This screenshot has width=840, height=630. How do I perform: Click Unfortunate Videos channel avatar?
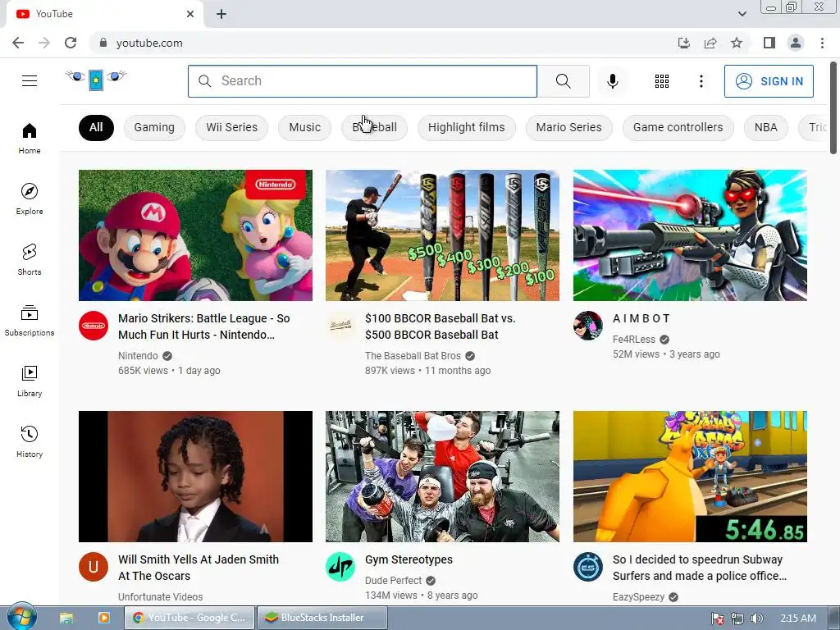click(x=94, y=566)
